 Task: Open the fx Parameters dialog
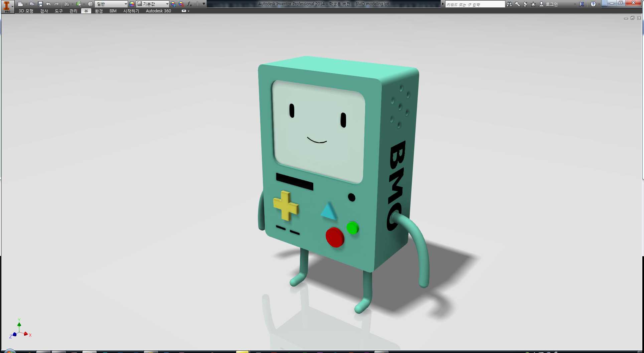[189, 4]
